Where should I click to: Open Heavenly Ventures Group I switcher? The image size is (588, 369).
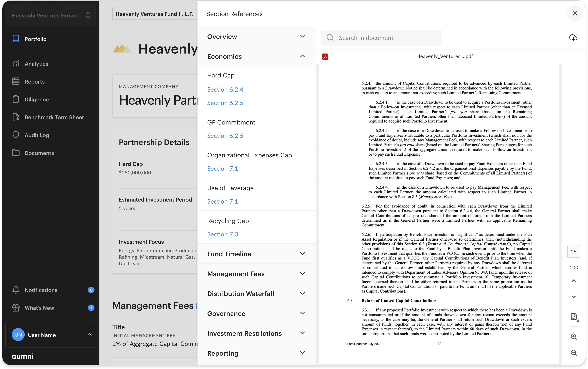51,15
